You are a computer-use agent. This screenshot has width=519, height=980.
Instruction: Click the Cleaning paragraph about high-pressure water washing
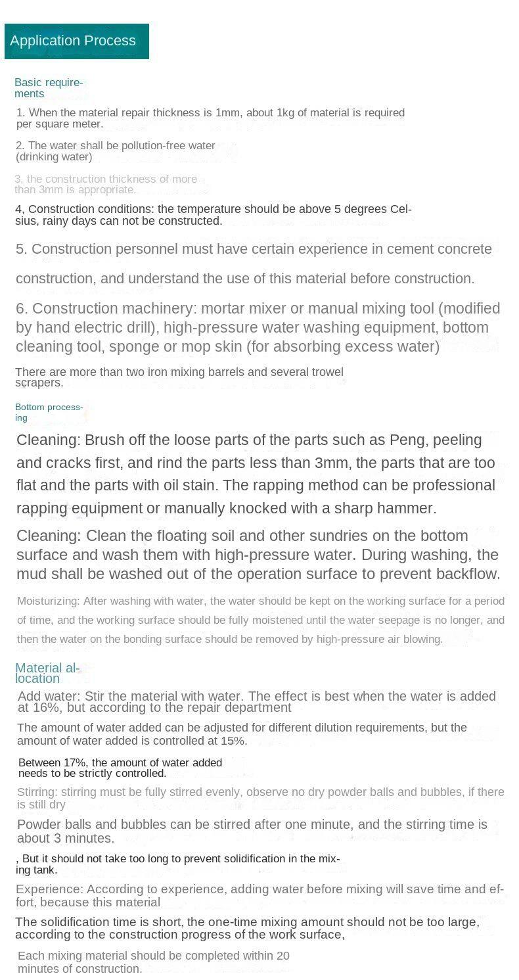[x=258, y=555]
